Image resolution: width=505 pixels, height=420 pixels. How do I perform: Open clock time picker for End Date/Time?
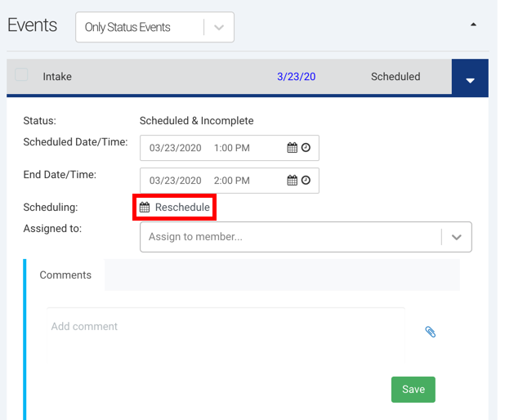pyautogui.click(x=306, y=181)
